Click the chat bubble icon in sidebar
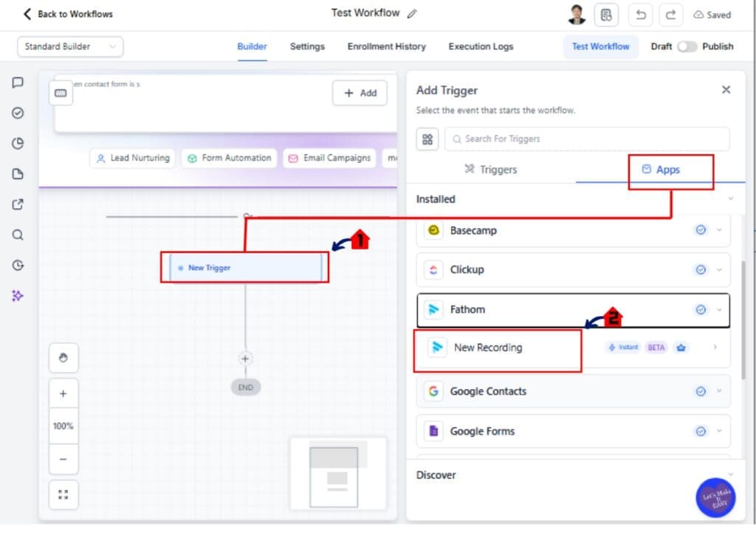 [x=17, y=82]
